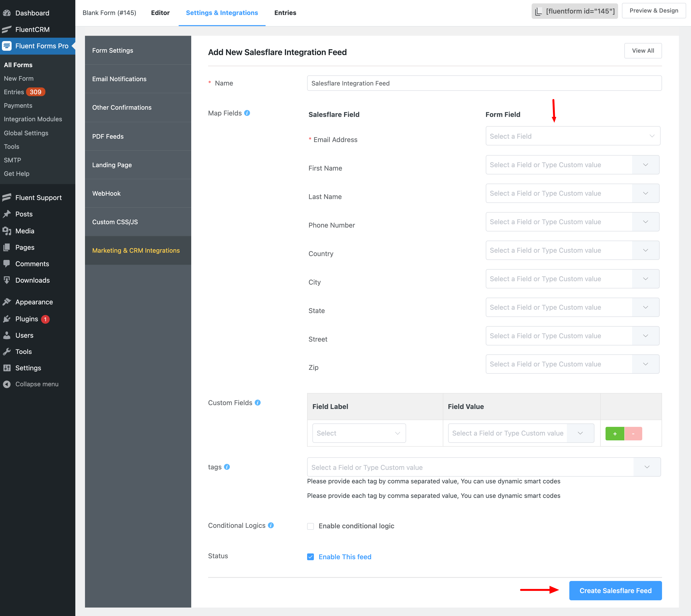Click the View All button

click(643, 51)
